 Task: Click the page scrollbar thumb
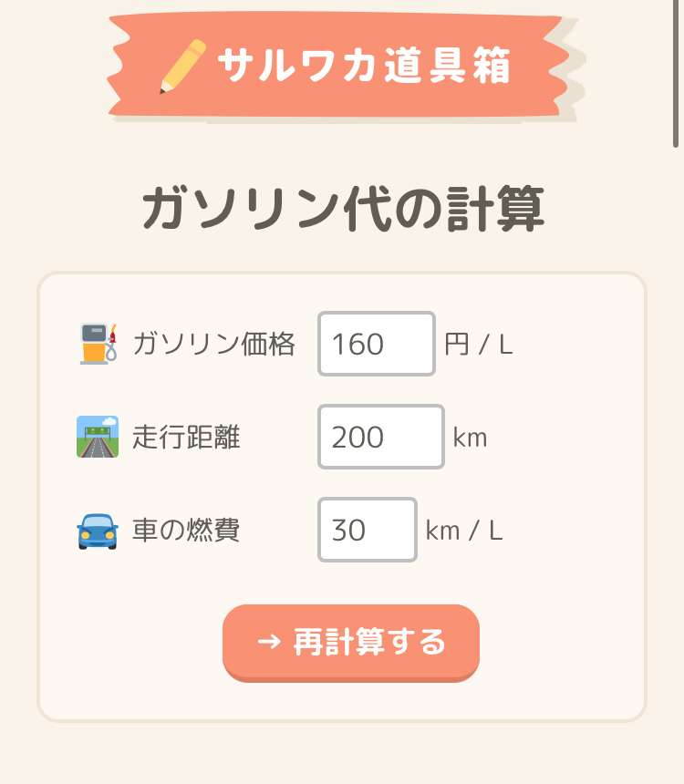(676, 73)
